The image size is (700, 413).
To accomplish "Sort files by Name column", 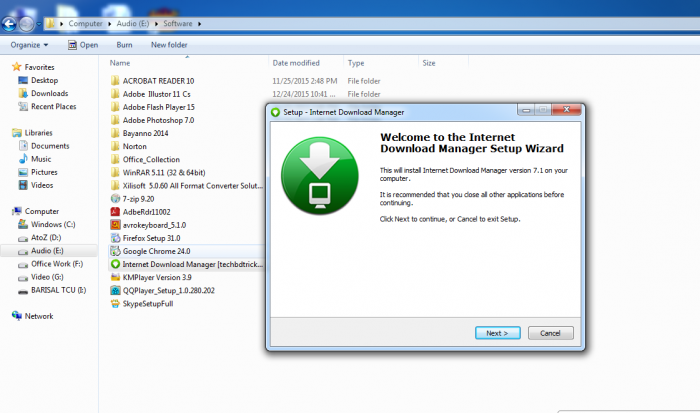I will pyautogui.click(x=120, y=63).
